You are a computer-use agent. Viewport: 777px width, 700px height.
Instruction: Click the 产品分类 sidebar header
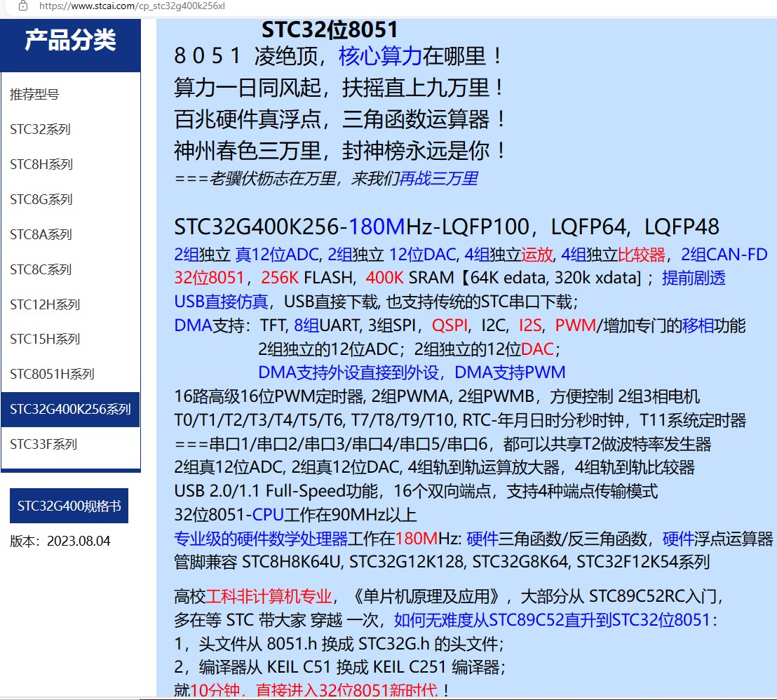(70, 40)
